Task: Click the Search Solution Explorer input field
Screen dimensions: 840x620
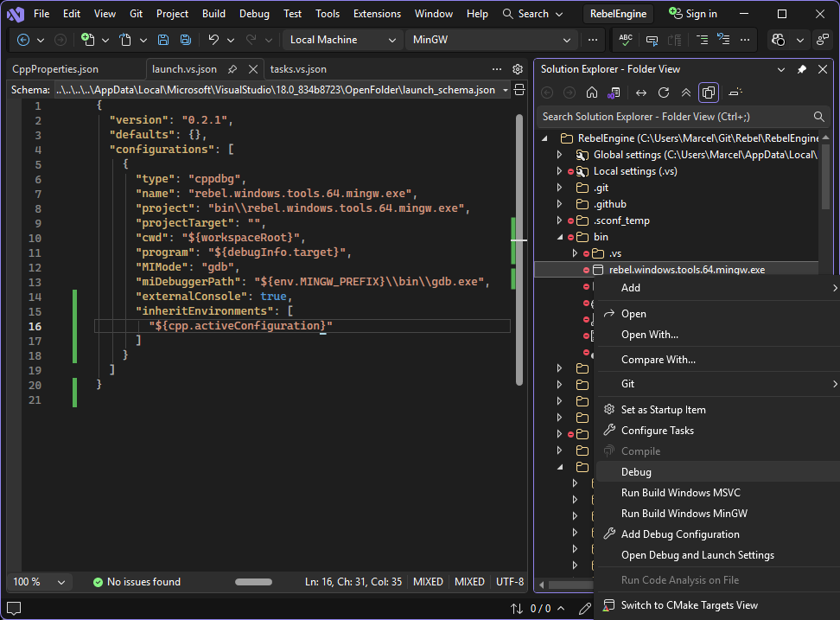Action: (675, 117)
